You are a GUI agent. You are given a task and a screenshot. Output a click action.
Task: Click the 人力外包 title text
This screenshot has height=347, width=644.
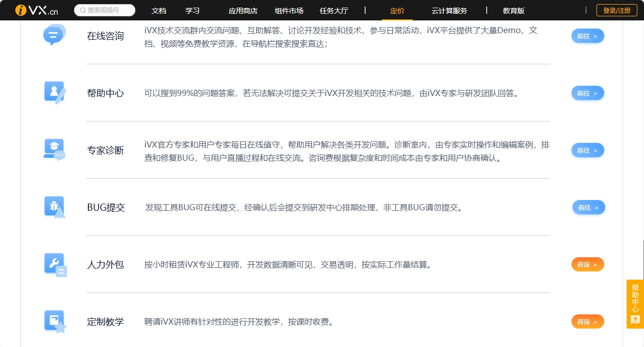(106, 265)
